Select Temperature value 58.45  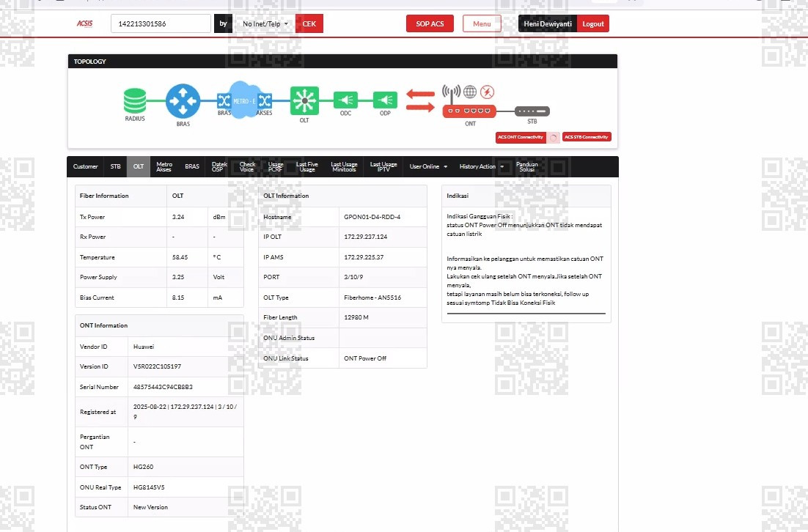[180, 257]
